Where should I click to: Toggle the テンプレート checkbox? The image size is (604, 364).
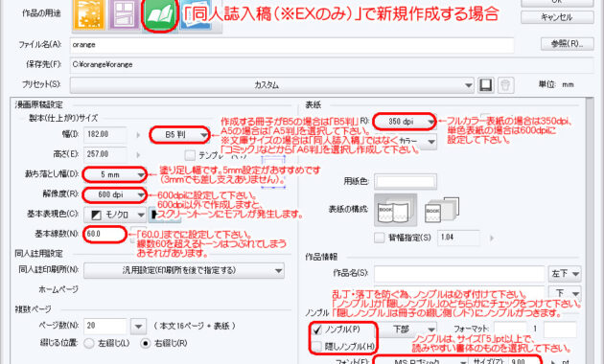click(190, 155)
